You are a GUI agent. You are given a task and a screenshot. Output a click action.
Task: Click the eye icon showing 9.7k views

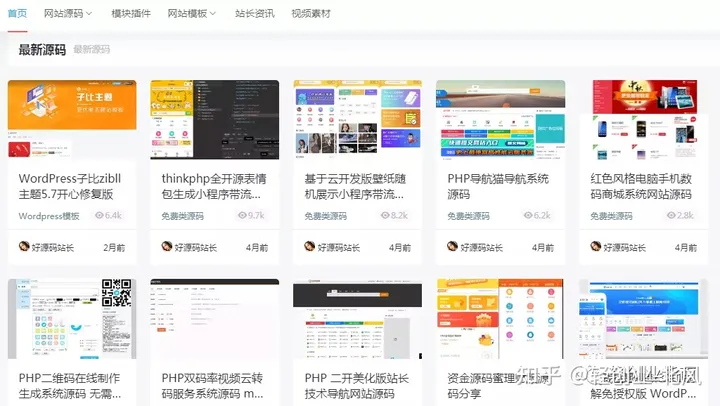tap(242, 216)
